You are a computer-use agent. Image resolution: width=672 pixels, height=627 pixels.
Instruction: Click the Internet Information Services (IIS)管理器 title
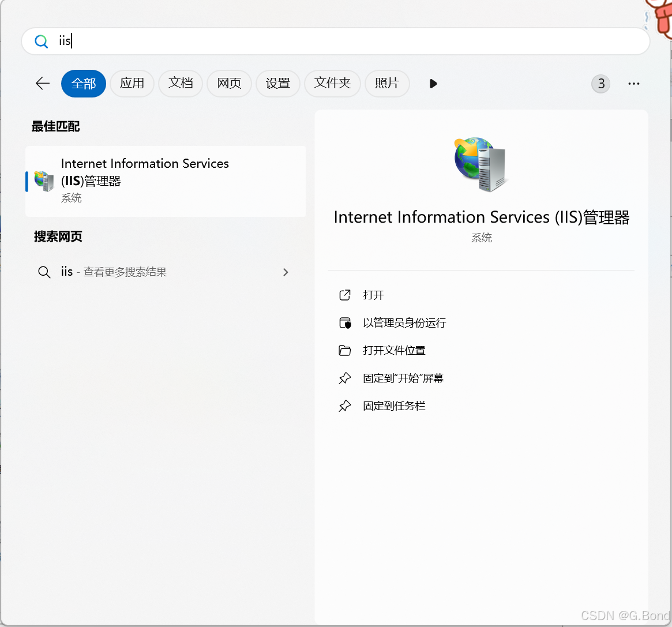[481, 217]
